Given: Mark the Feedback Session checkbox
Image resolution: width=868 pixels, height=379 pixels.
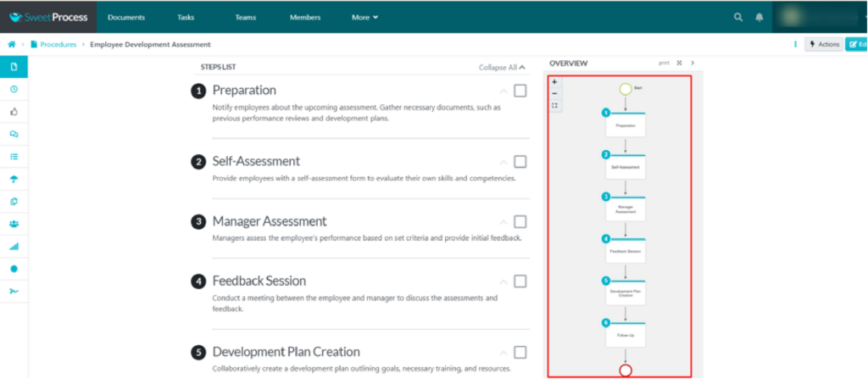Looking at the screenshot, I should click(520, 281).
